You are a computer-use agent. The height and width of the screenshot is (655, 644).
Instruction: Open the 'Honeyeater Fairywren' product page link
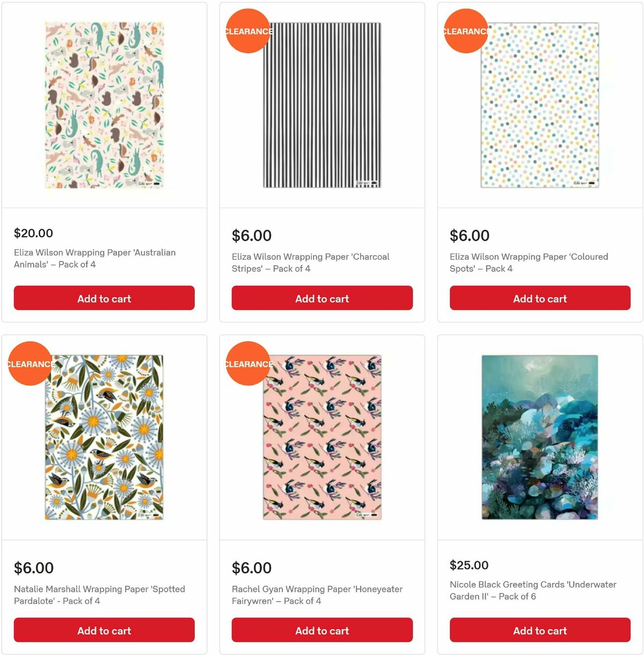point(317,595)
